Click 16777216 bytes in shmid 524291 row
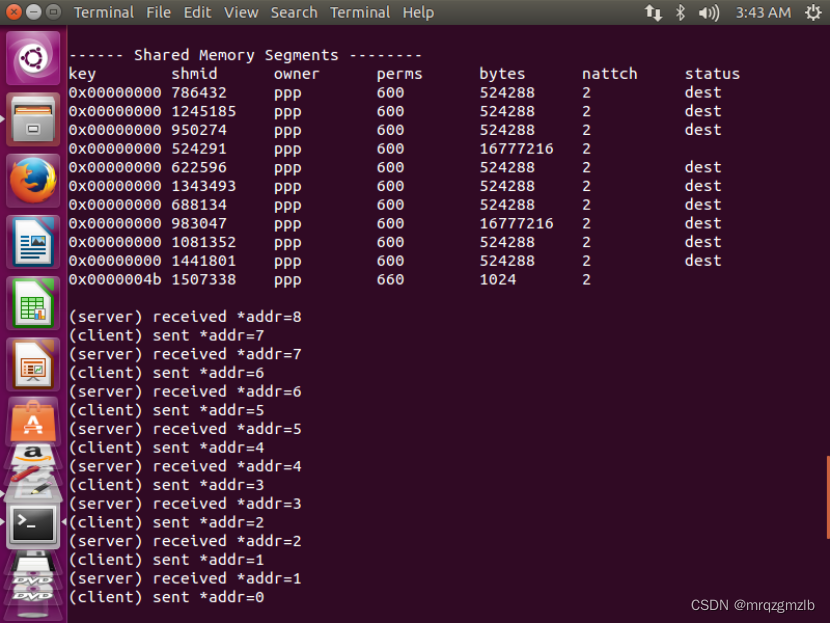 (x=516, y=149)
